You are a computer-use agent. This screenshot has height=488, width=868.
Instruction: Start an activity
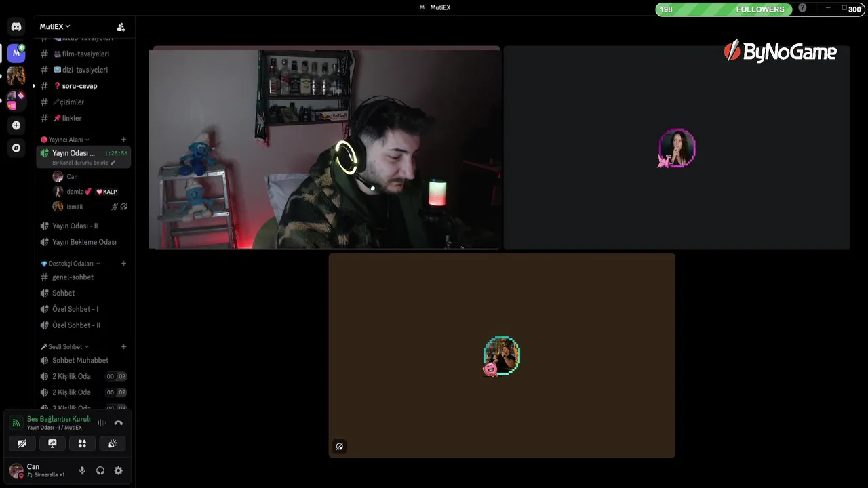[82, 443]
